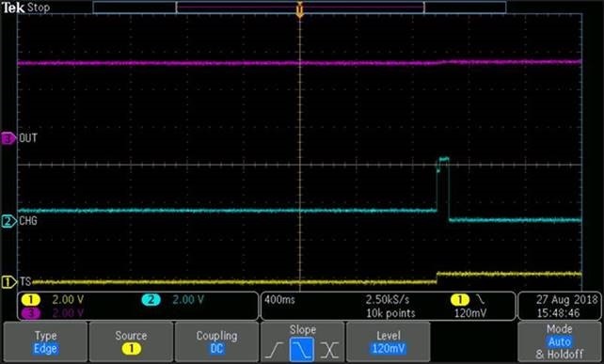Open the Mode Auto & Holdoff menu

560,342
